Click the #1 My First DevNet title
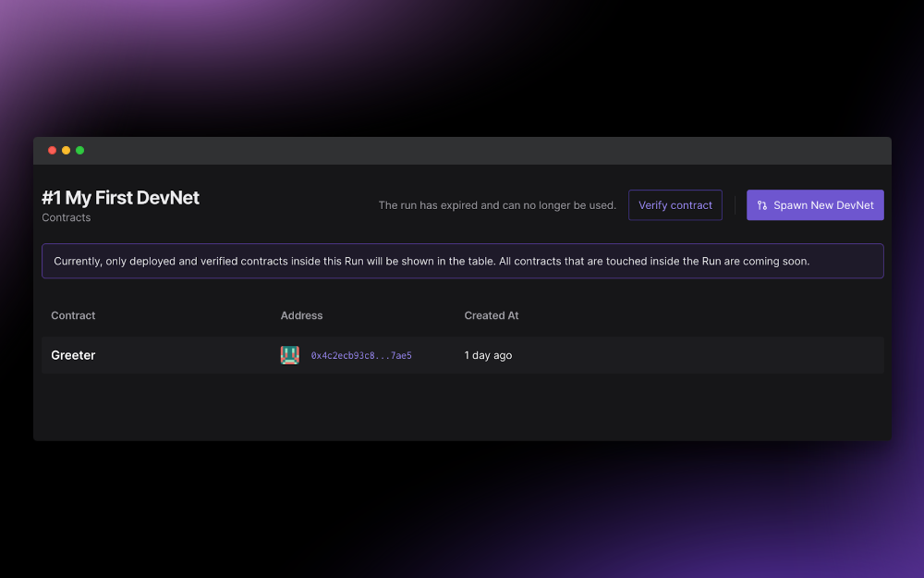The image size is (924, 578). tap(121, 198)
